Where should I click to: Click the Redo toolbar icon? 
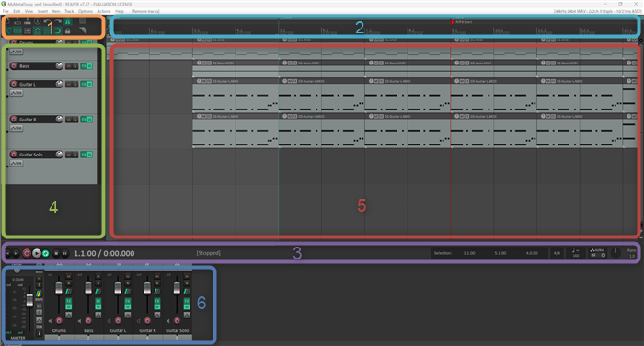(57, 21)
